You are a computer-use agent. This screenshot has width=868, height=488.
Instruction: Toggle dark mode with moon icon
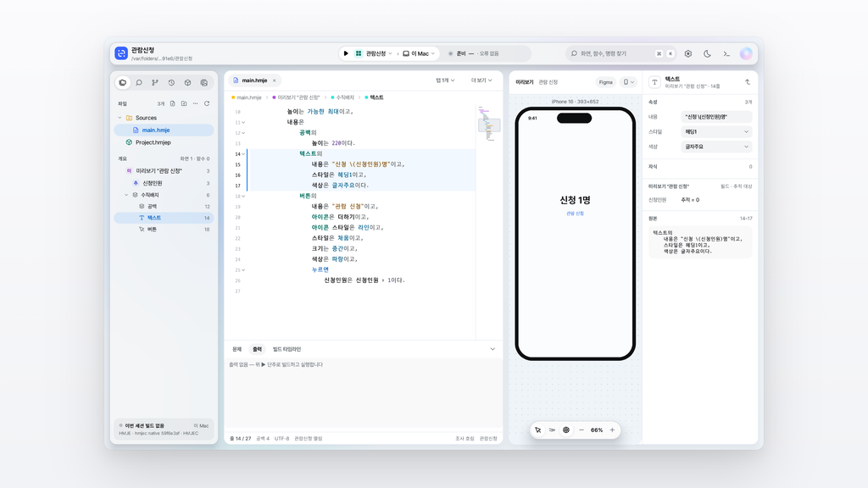pyautogui.click(x=708, y=53)
